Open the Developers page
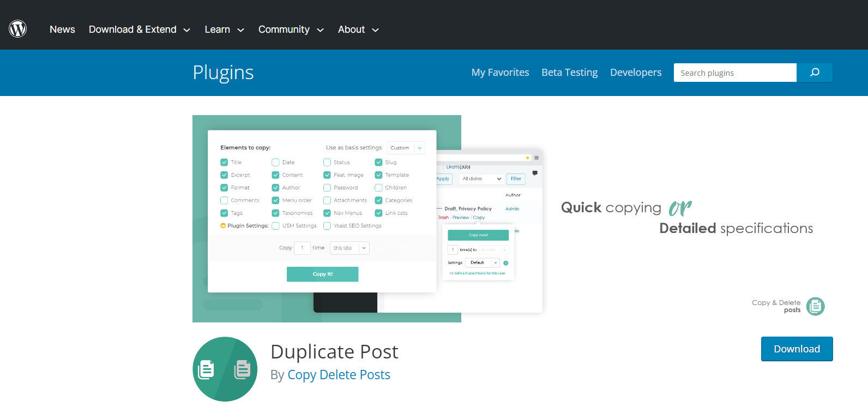The width and height of the screenshot is (868, 413). pos(636,73)
